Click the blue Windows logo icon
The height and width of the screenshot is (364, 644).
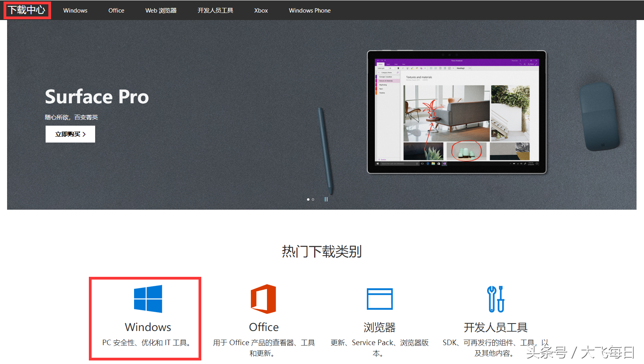point(148,299)
